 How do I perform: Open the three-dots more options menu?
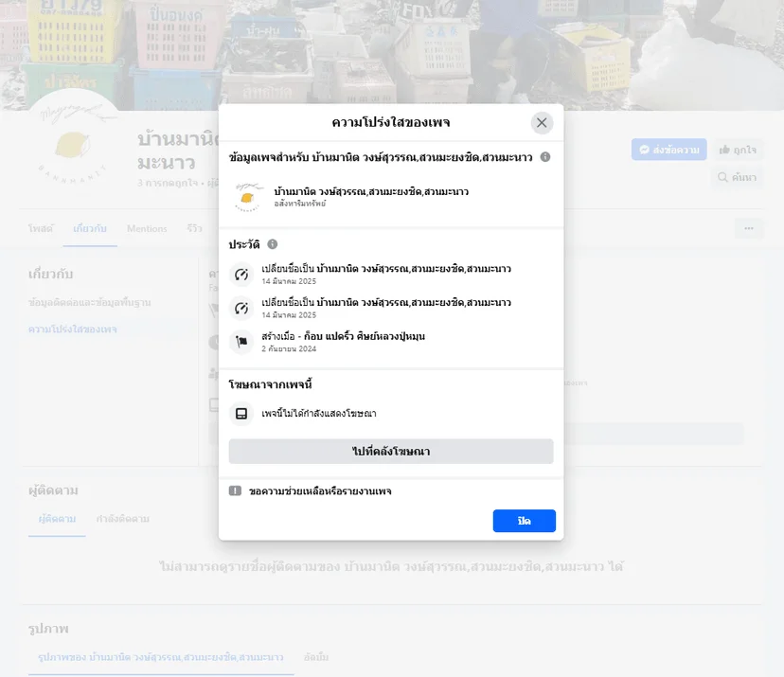click(749, 228)
